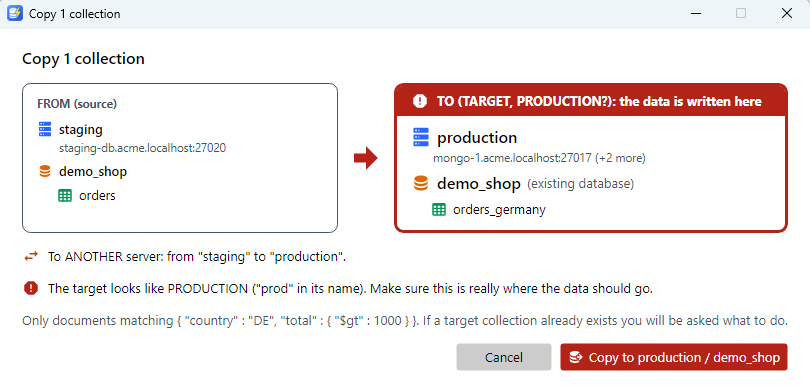This screenshot has width=810, height=389.
Task: Click the demo_shop database icon in source panel
Action: click(45, 172)
